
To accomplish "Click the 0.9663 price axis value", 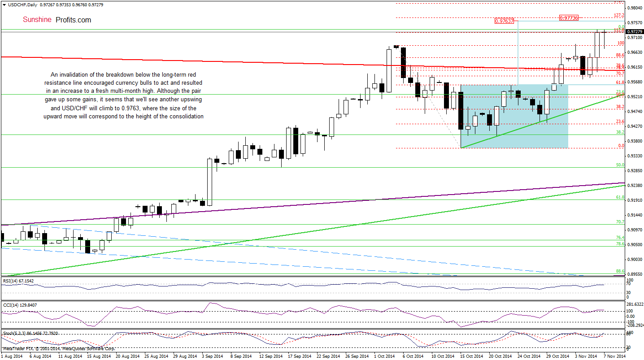I will tap(635, 52).
